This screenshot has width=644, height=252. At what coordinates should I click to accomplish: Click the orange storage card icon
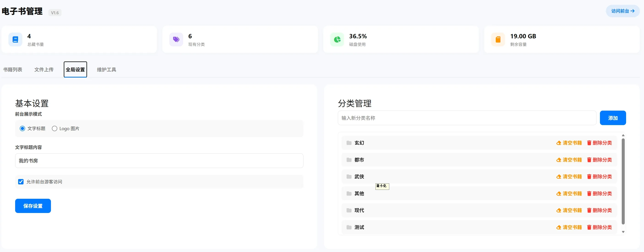click(x=498, y=39)
